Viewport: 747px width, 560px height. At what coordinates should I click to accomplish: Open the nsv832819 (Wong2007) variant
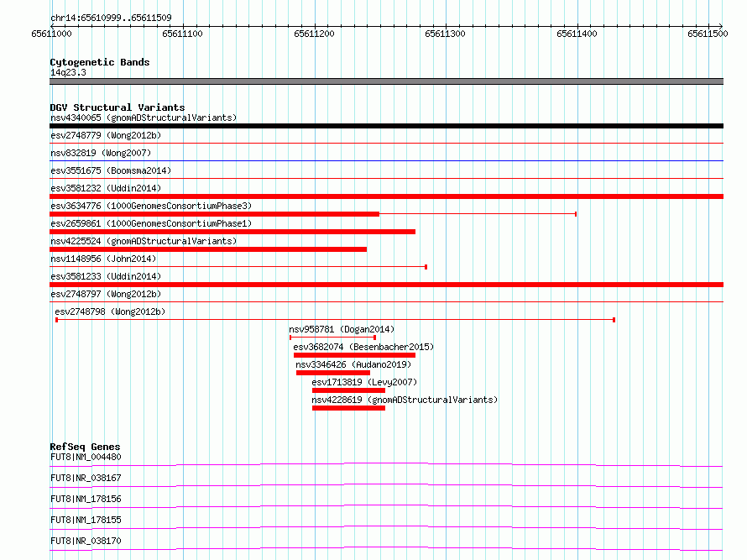(x=101, y=153)
